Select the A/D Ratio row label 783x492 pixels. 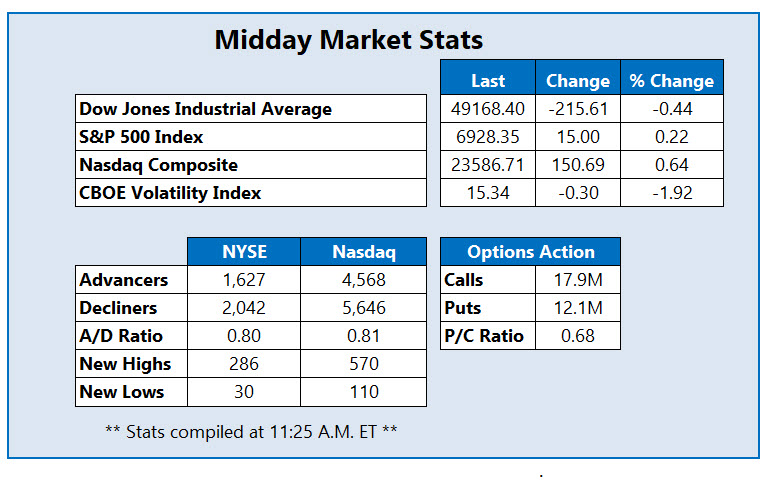(121, 337)
